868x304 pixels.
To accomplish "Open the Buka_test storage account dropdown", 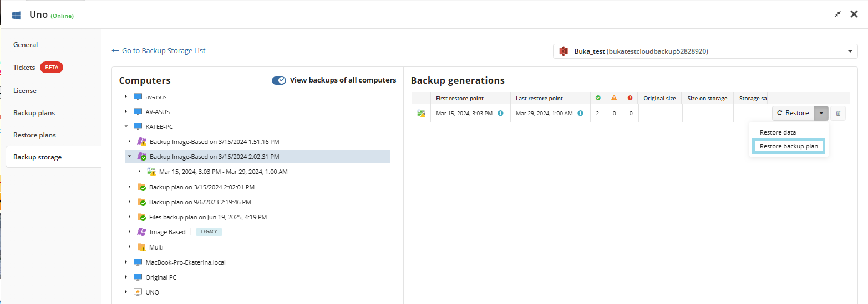I will click(705, 51).
